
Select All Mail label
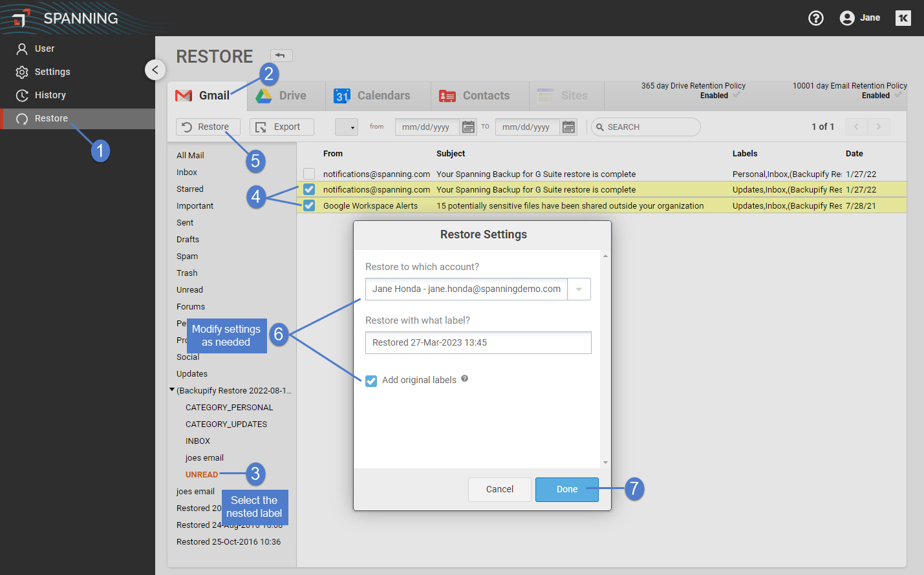tap(190, 155)
